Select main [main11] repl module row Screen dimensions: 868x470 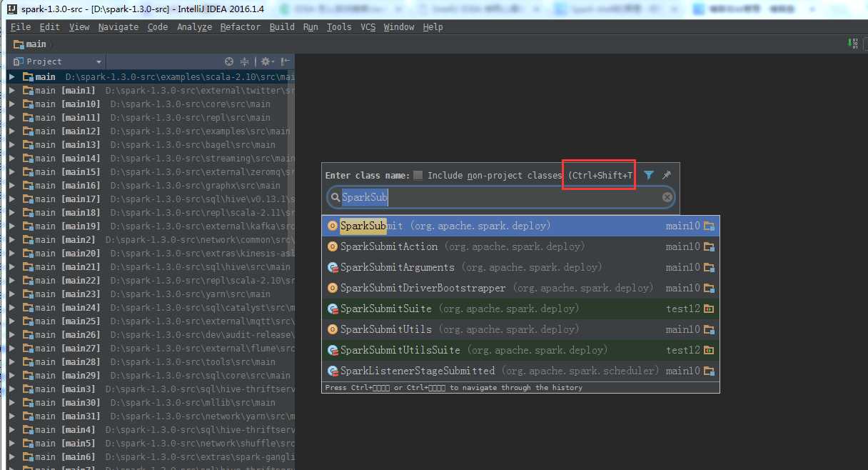click(151, 117)
